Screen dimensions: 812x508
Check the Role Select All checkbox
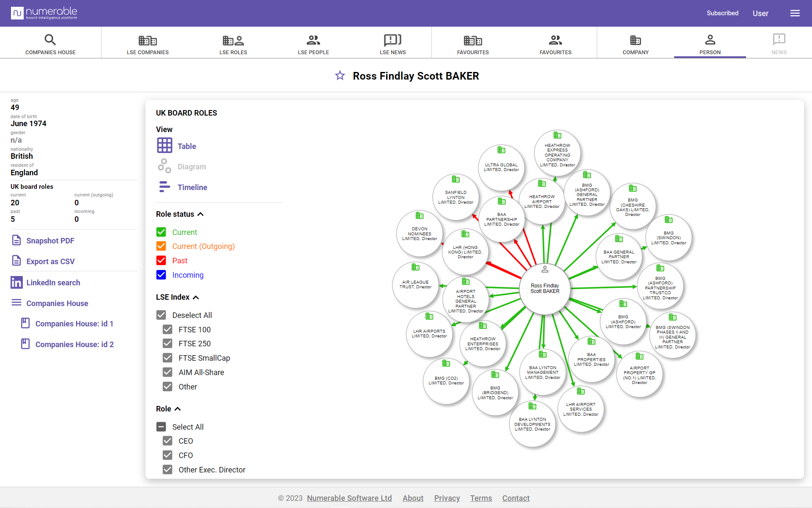point(161,427)
